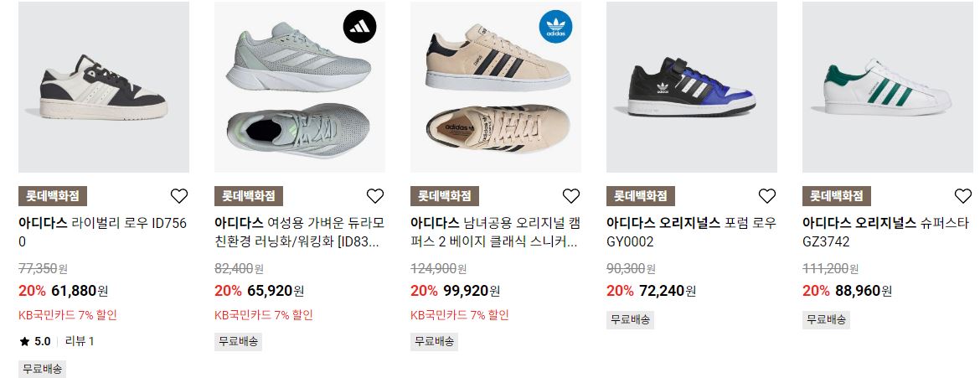Open beige Campus 2 sneaker image
This screenshot has width=980, height=378.
(x=496, y=87)
